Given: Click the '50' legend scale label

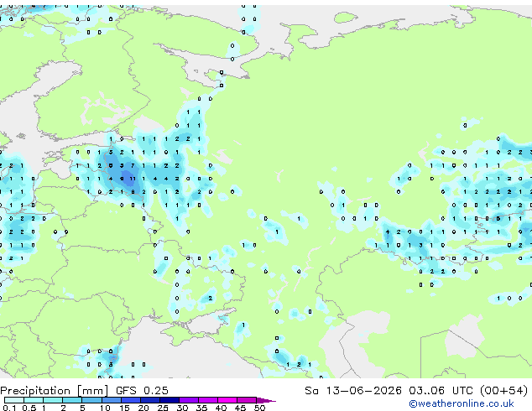Looking at the screenshot, I should pos(259,408).
